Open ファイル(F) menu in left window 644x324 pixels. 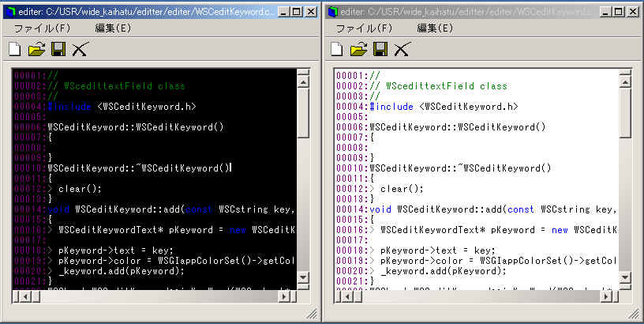click(40, 28)
